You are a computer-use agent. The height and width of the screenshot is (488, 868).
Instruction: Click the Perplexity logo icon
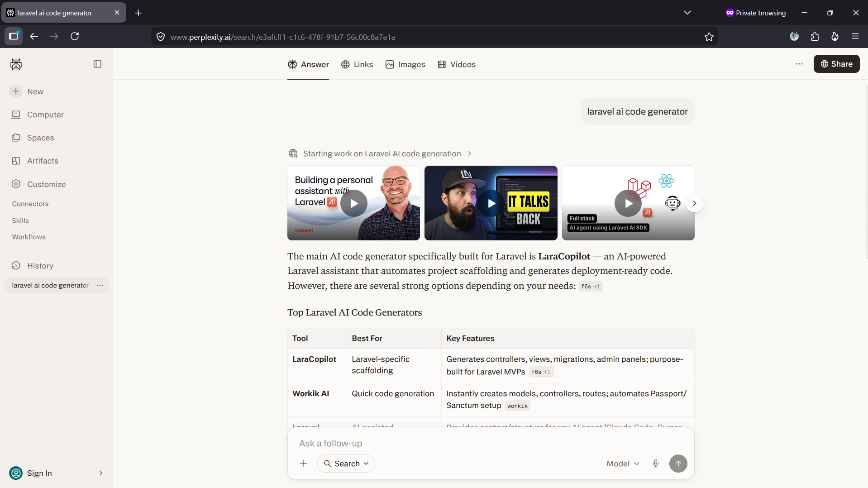pyautogui.click(x=16, y=64)
